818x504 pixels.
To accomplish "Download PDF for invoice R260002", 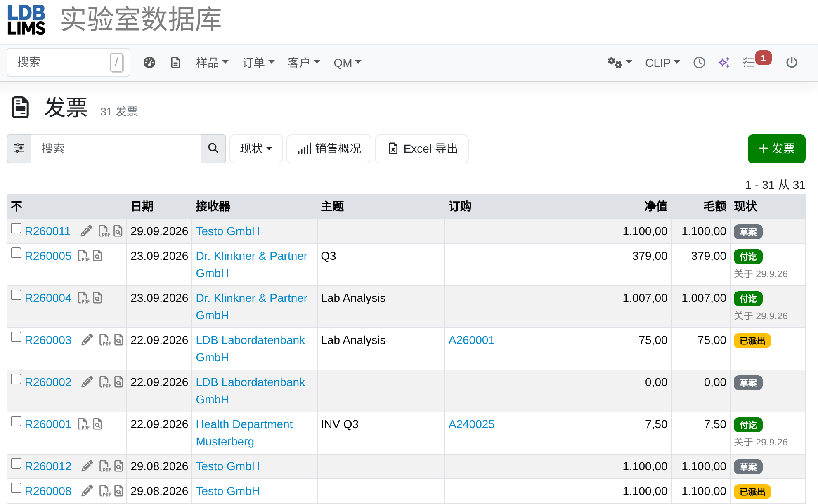I will [105, 382].
